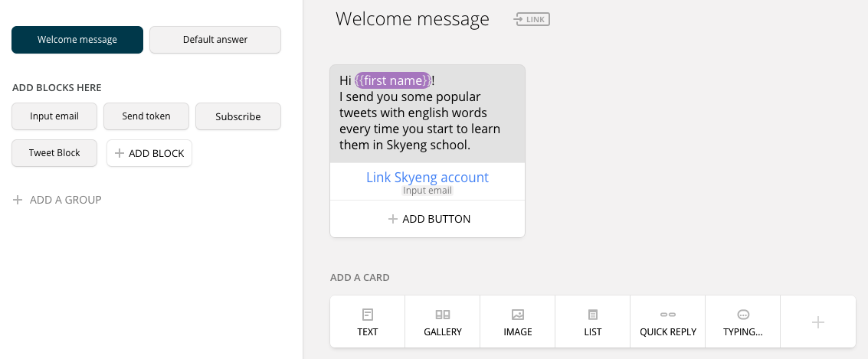The image size is (868, 359).
Task: Add a QUICK REPLY card
Action: [x=668, y=322]
